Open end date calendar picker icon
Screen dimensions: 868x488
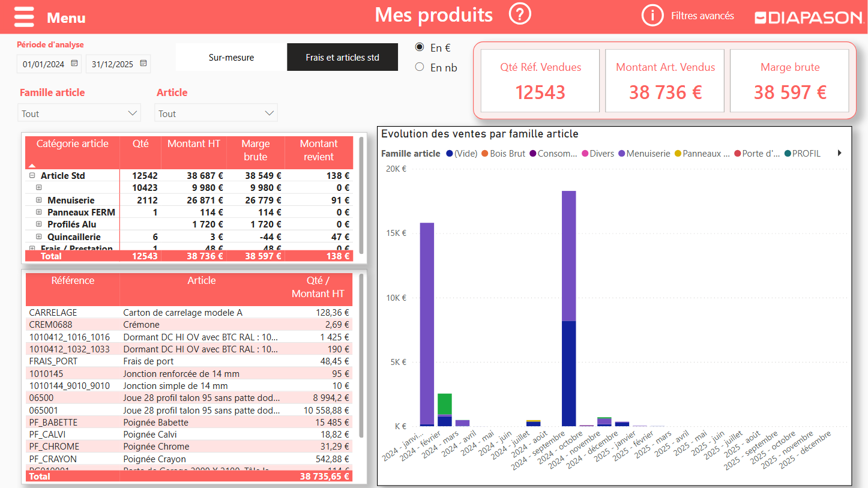143,64
